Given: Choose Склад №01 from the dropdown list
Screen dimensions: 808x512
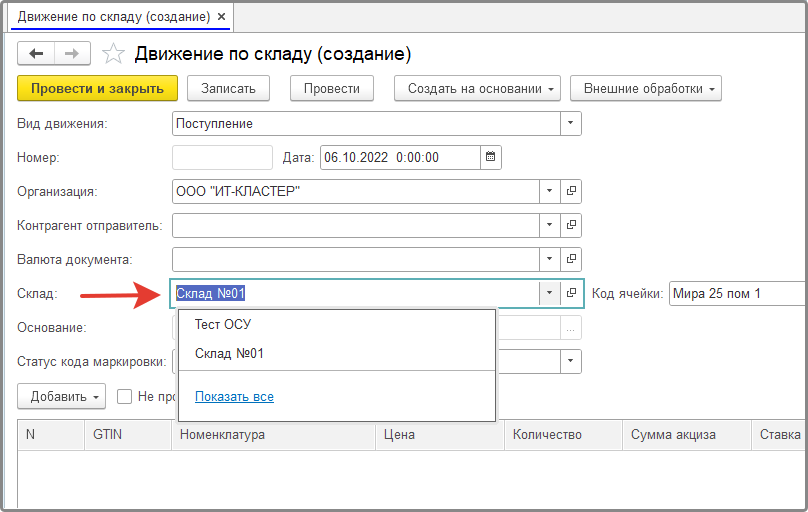Looking at the screenshot, I should [x=336, y=353].
